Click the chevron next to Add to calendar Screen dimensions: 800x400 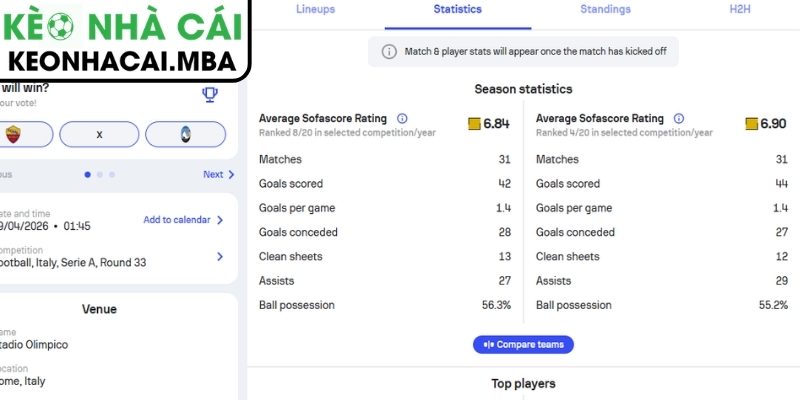[220, 220]
